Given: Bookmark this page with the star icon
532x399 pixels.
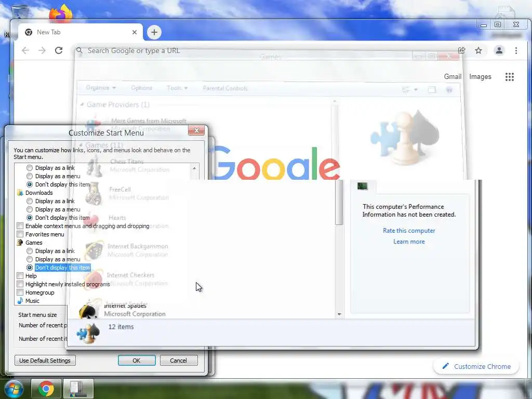Looking at the screenshot, I should (478, 50).
